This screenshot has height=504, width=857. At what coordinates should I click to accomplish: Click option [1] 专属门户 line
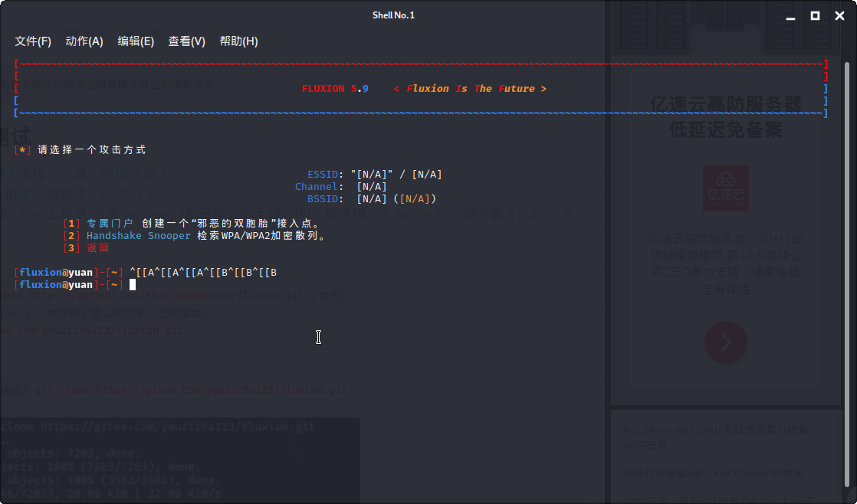192,224
